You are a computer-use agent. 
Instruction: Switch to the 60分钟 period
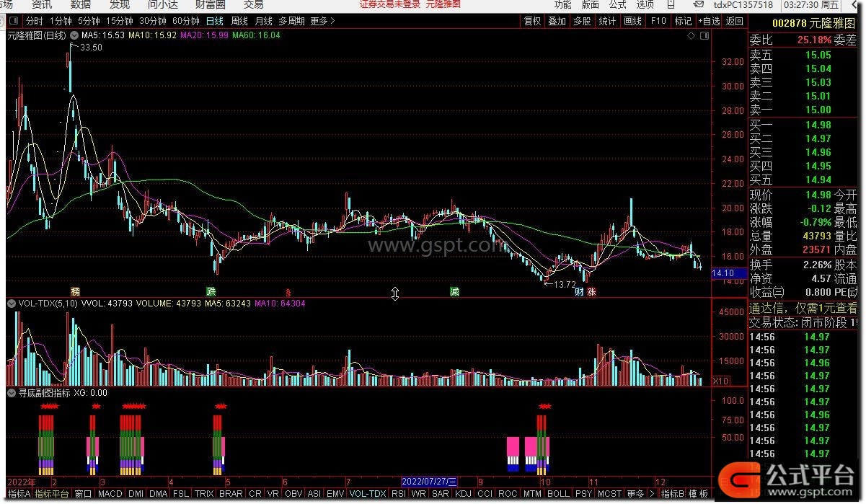(186, 21)
